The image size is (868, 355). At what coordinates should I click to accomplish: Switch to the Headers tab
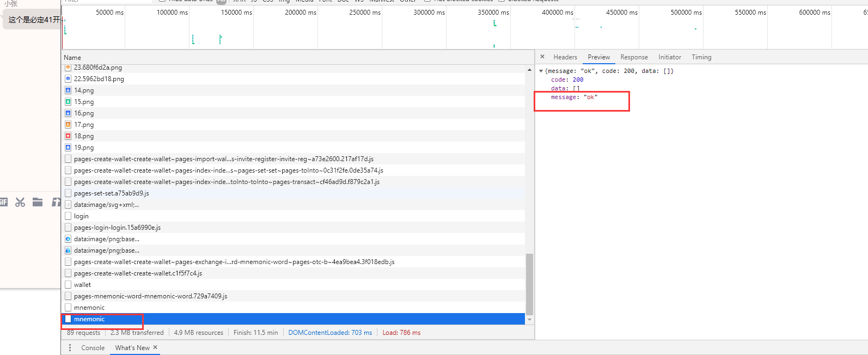pos(565,57)
